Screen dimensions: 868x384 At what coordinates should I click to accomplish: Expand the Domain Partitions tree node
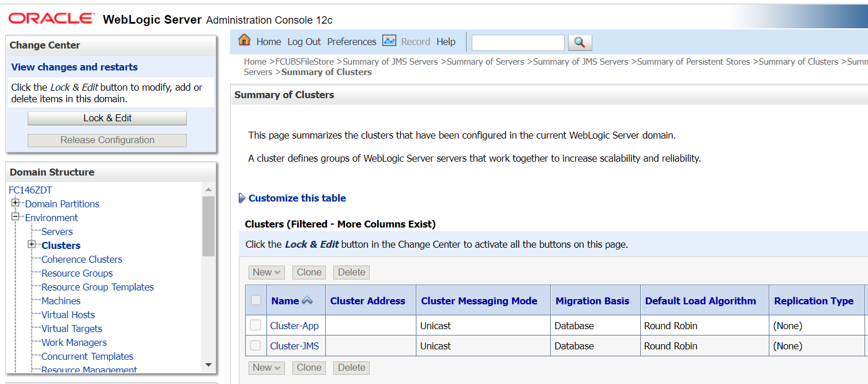(x=16, y=203)
